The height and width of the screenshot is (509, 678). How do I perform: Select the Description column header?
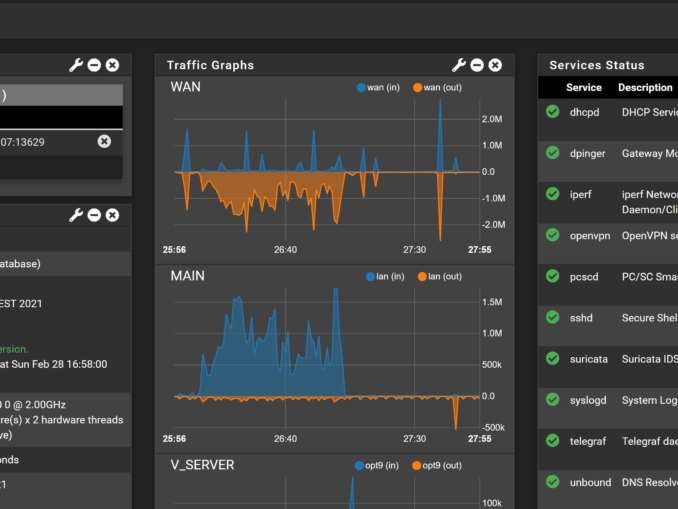click(645, 88)
